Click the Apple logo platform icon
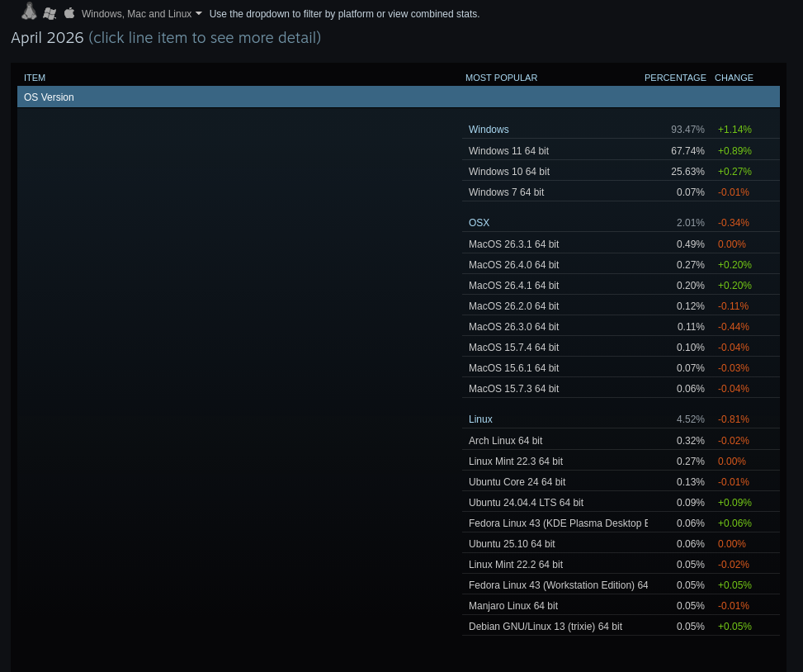The image size is (803, 672). (69, 13)
